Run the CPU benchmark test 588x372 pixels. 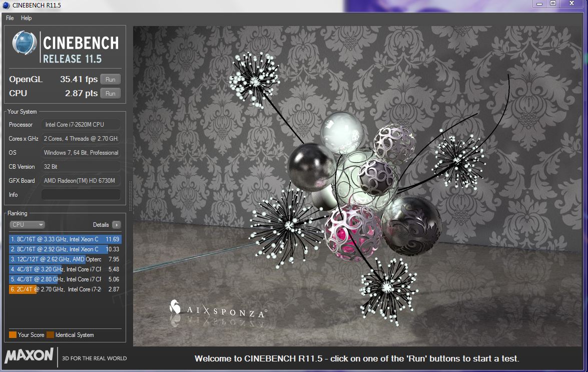coord(110,93)
